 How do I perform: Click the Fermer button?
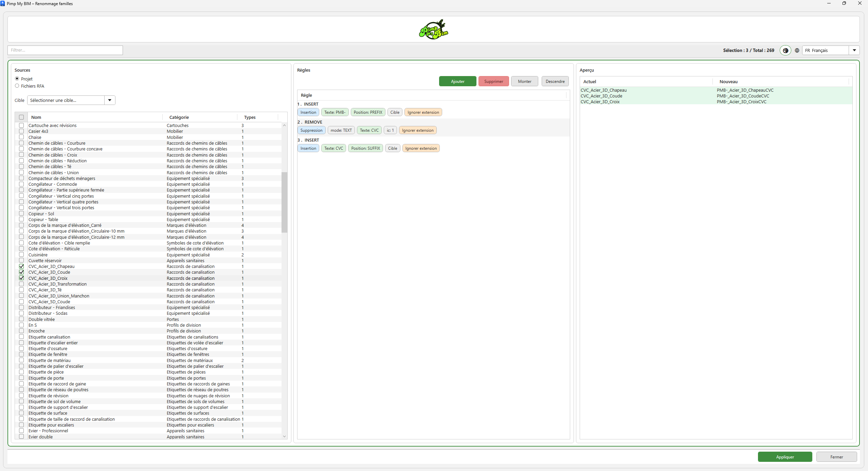click(x=836, y=457)
